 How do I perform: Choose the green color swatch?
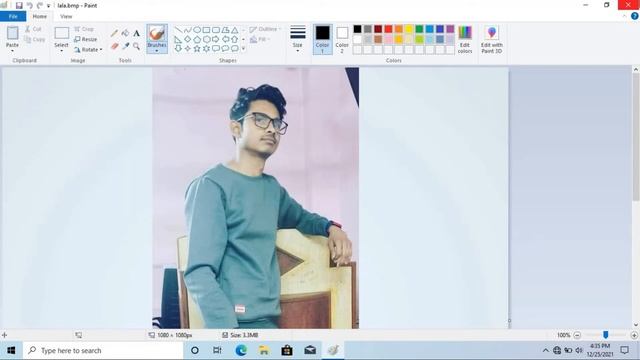tap(419, 29)
